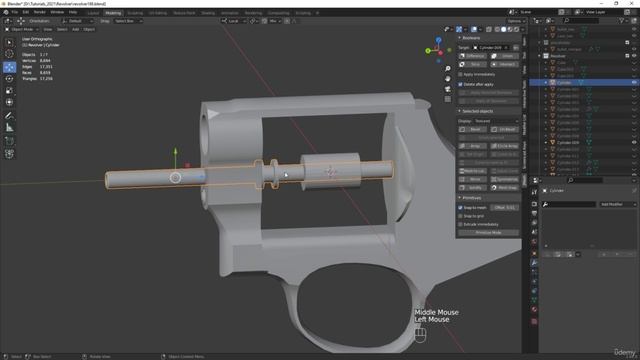Click the blue Z axis on navigation gizmo
Viewport: 640px width, 360px height.
438,40
